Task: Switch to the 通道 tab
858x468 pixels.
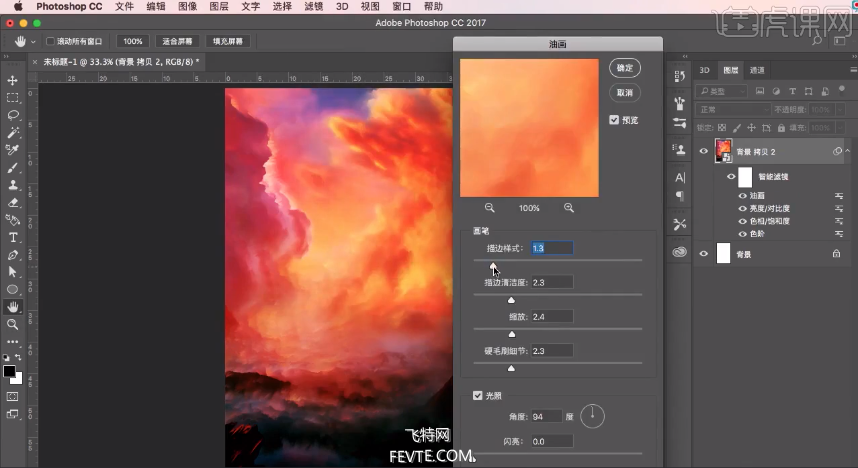Action: [x=757, y=70]
